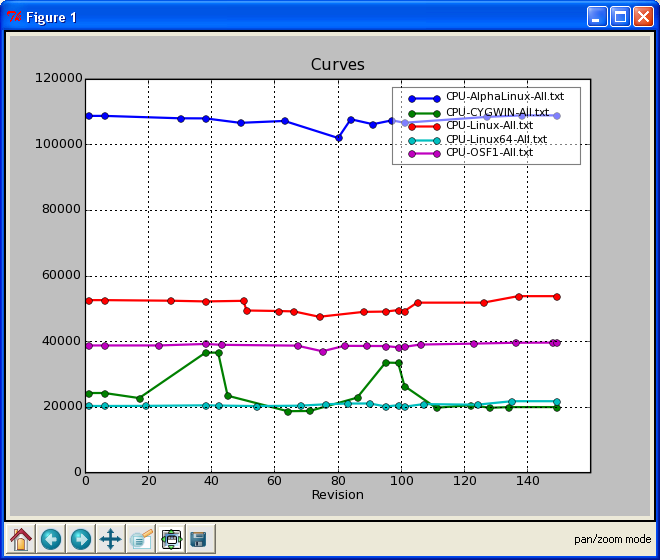Click the 60000 y-axis tick label
This screenshot has height=560, width=660.
click(x=61, y=275)
